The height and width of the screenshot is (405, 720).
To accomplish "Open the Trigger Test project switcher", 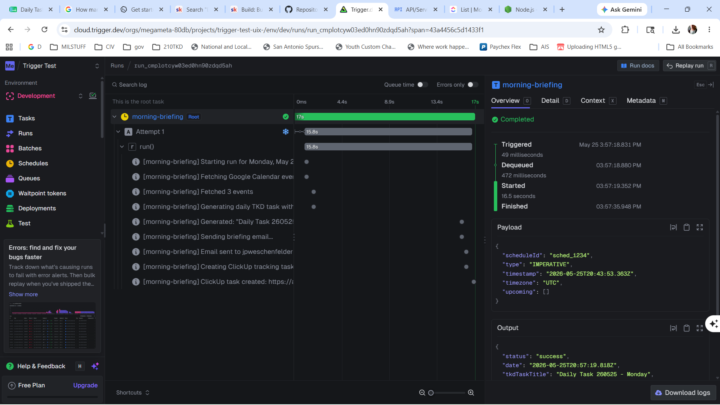I will [x=52, y=66].
